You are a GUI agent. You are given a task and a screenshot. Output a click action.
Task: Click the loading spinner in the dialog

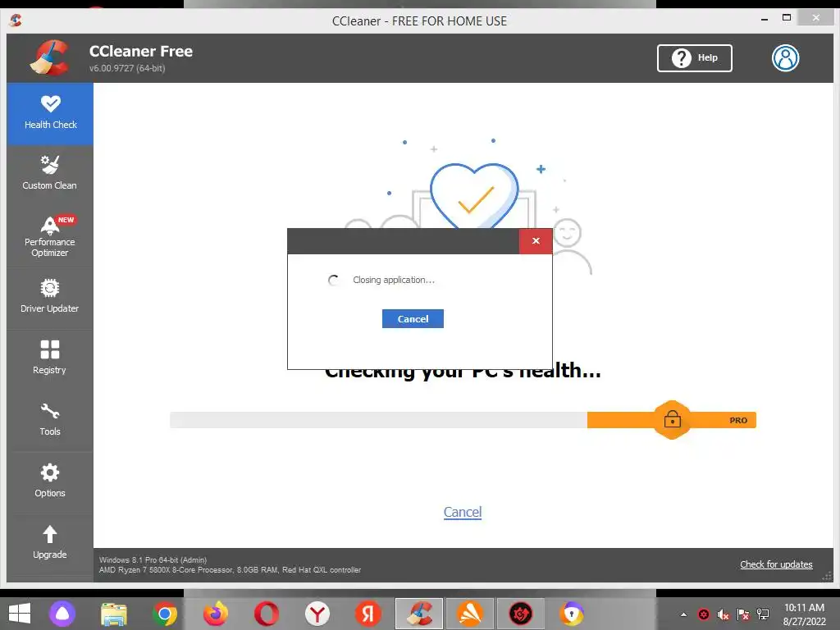(333, 281)
